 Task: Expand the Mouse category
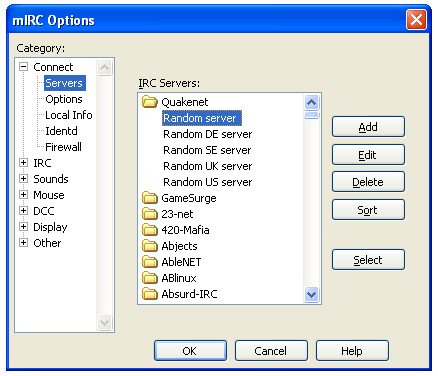coord(23,195)
